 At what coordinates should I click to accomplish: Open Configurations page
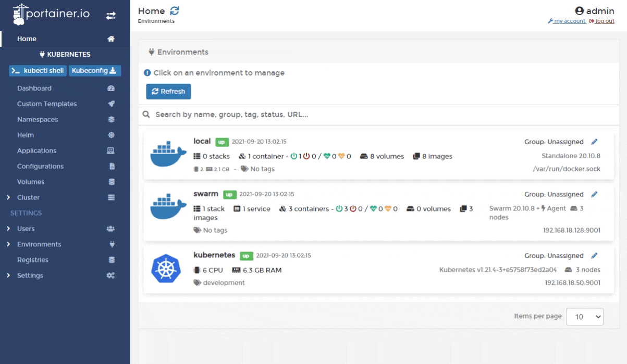[x=40, y=167]
